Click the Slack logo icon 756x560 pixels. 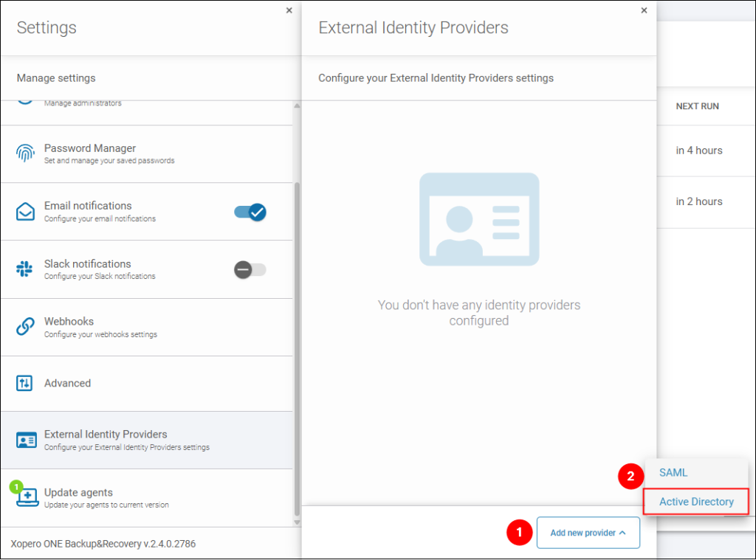pyautogui.click(x=24, y=269)
